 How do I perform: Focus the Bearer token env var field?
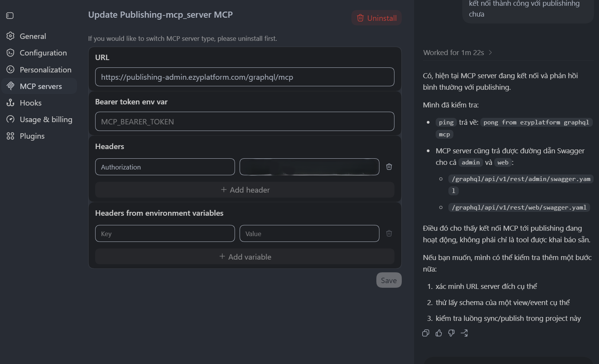[245, 122]
